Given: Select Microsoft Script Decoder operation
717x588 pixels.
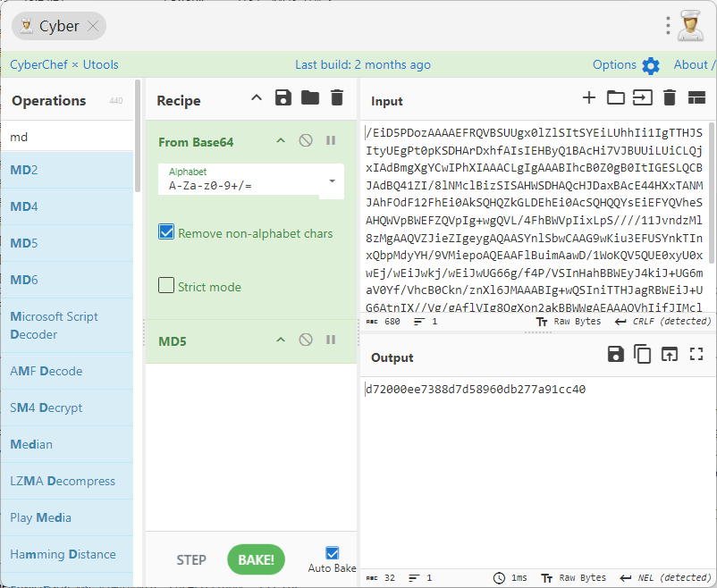Looking at the screenshot, I should [67, 325].
